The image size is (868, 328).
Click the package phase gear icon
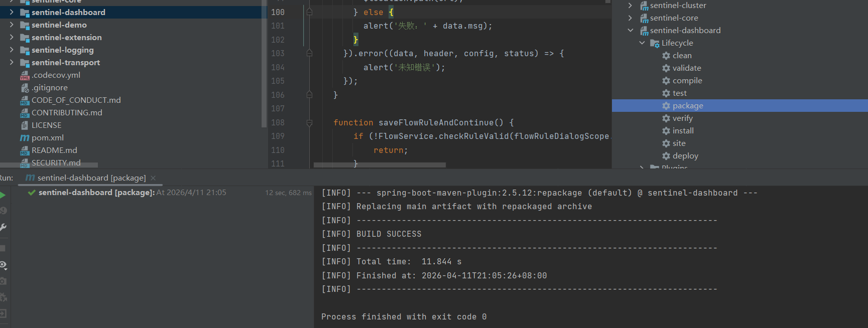pos(666,106)
